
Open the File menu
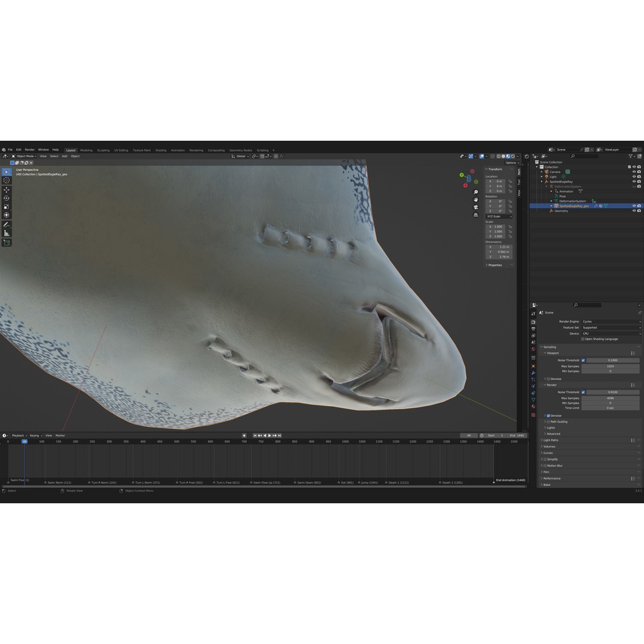(x=10, y=150)
